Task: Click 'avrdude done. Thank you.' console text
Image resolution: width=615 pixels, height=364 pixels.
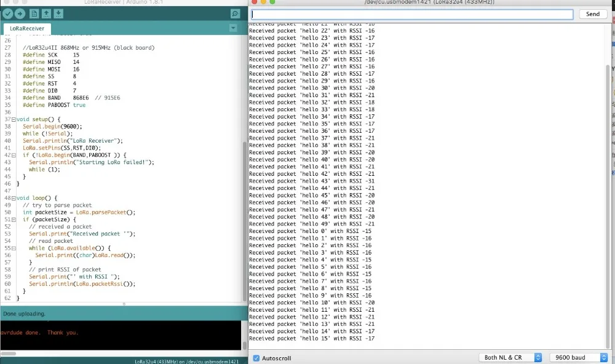Action: click(x=39, y=333)
